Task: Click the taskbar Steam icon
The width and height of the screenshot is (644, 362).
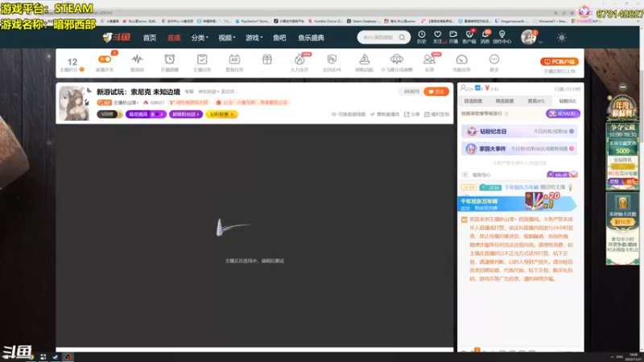Action: [56, 357]
